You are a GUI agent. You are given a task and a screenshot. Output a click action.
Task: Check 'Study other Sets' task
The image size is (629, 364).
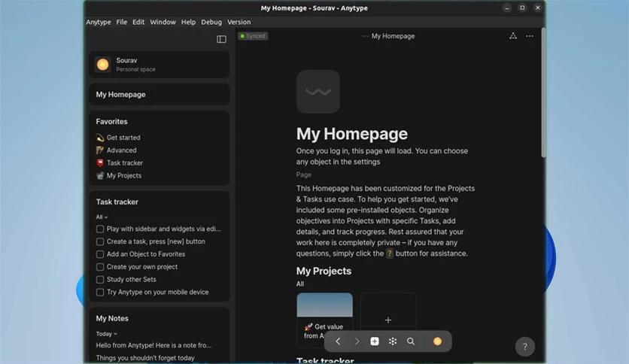point(100,280)
